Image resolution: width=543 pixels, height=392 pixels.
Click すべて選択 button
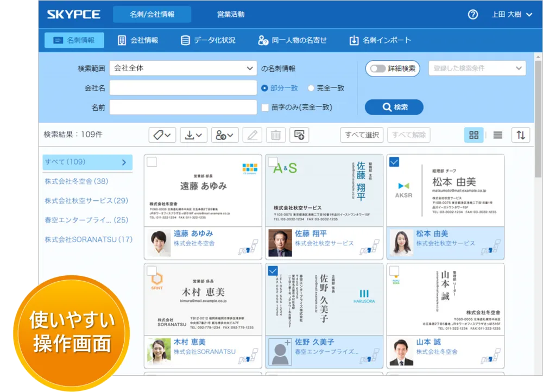pos(362,135)
